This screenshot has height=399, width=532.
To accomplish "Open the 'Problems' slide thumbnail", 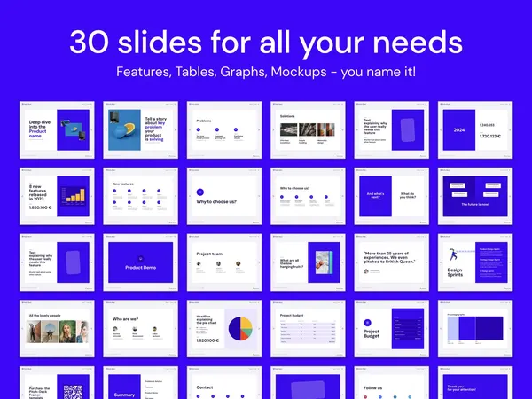I will coord(224,130).
